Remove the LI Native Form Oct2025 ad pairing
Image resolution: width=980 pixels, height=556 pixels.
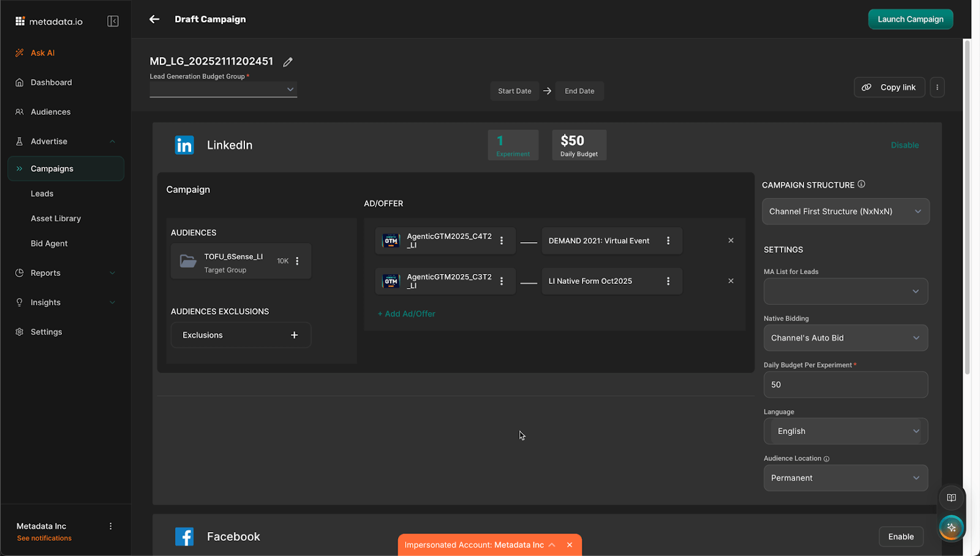coord(731,281)
